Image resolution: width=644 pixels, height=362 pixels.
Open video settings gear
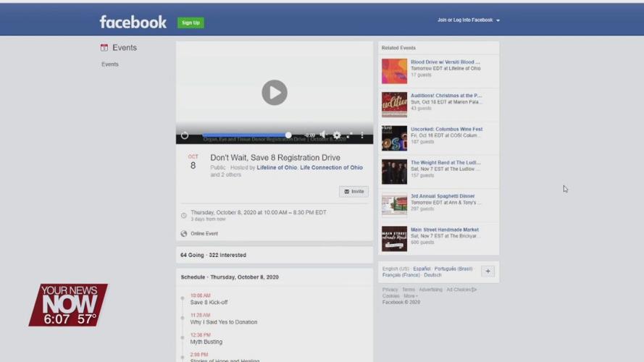(337, 135)
